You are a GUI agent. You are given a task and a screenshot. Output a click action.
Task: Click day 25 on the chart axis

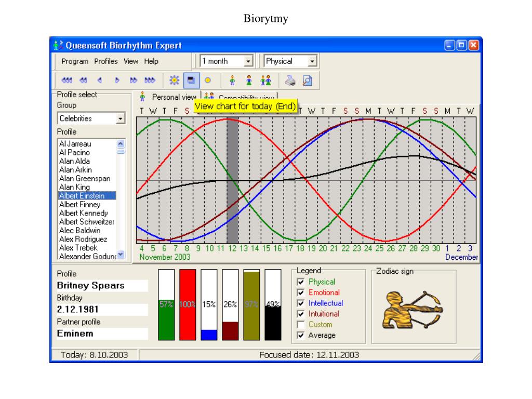(x=379, y=248)
